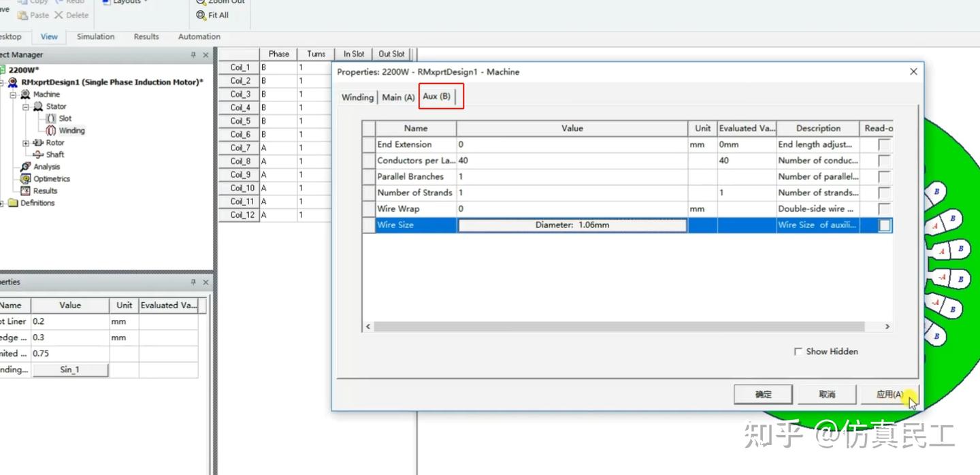980x475 pixels.
Task: Pin the Properties docked panel
Action: [193, 282]
